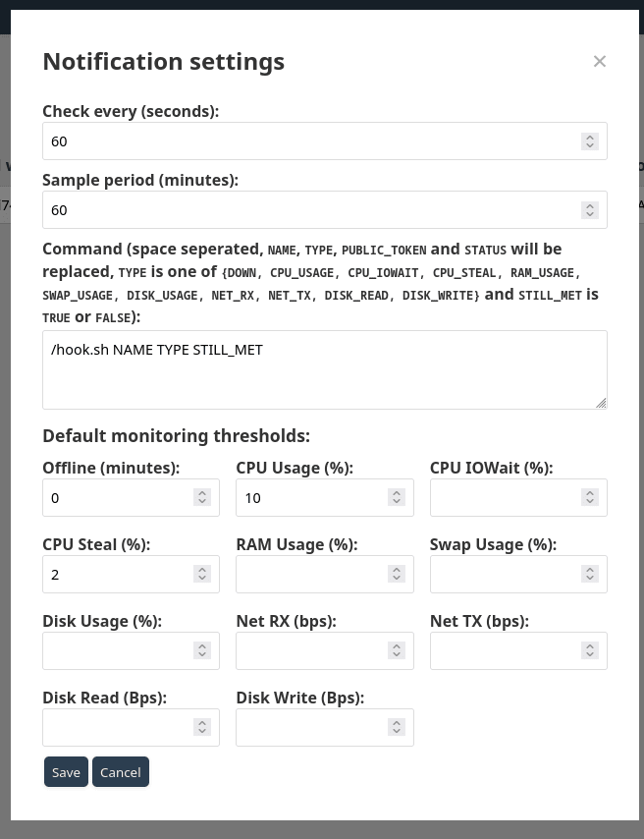Click the CPU Steal stepper arrows
Viewport: 644px width, 839px height.
(x=202, y=574)
